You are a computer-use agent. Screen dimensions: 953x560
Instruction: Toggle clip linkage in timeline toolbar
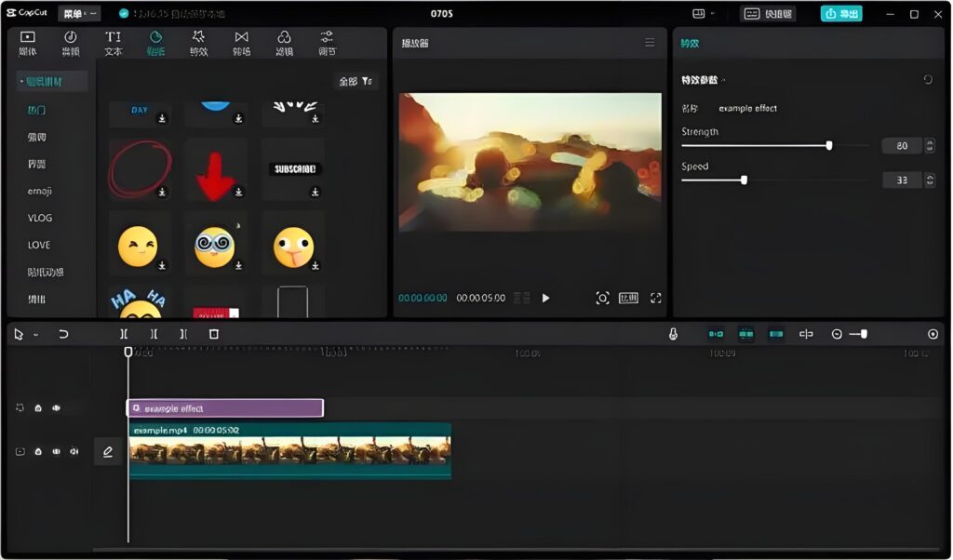tap(775, 334)
